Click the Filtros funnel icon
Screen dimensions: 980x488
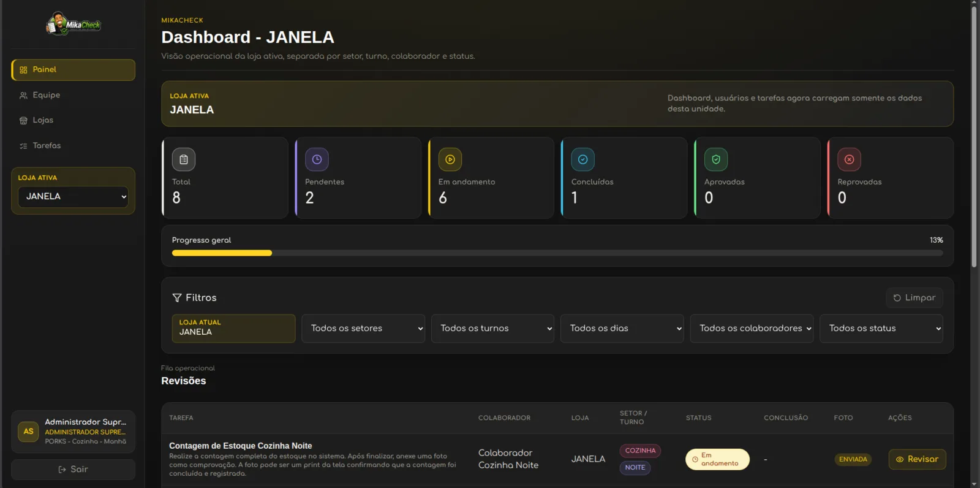pos(177,297)
